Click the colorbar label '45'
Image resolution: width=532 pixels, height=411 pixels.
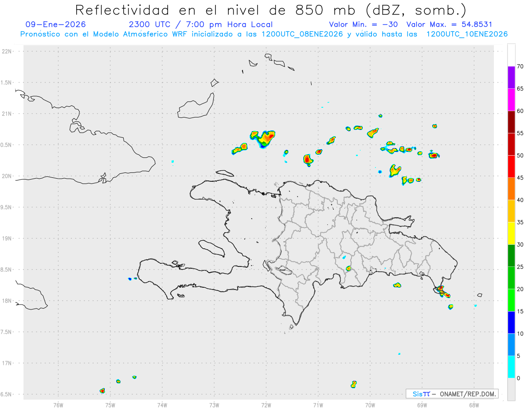pyautogui.click(x=520, y=178)
